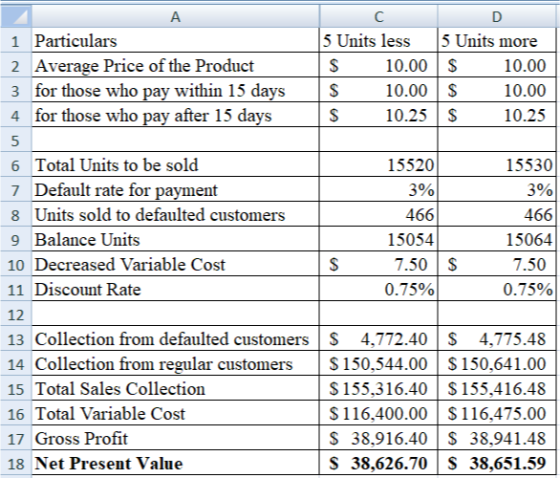The image size is (560, 478).
Task: Select 'Average Price of the Product' cell
Action: pos(175,65)
